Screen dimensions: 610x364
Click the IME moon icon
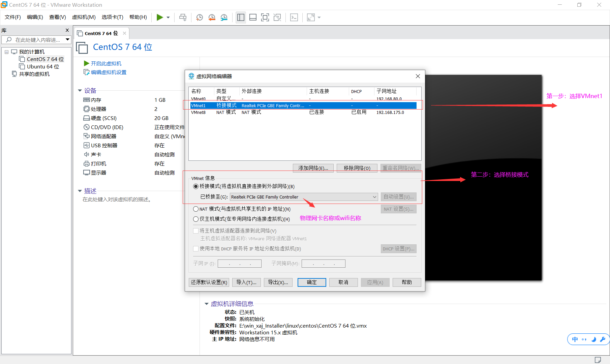594,339
